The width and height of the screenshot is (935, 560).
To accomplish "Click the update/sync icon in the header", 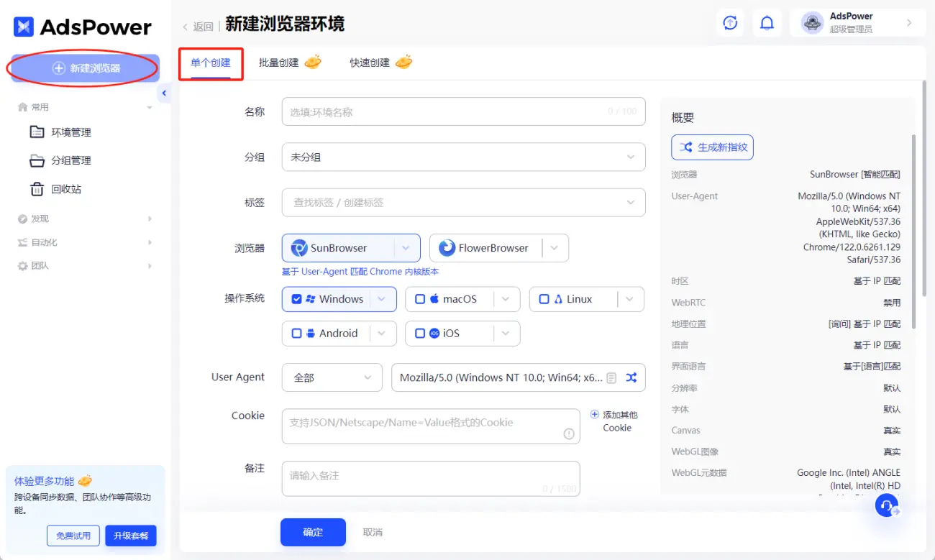I will [x=730, y=22].
